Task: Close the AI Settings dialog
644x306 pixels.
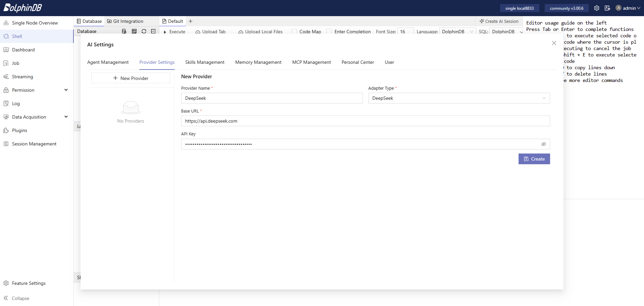Action: pos(554,43)
